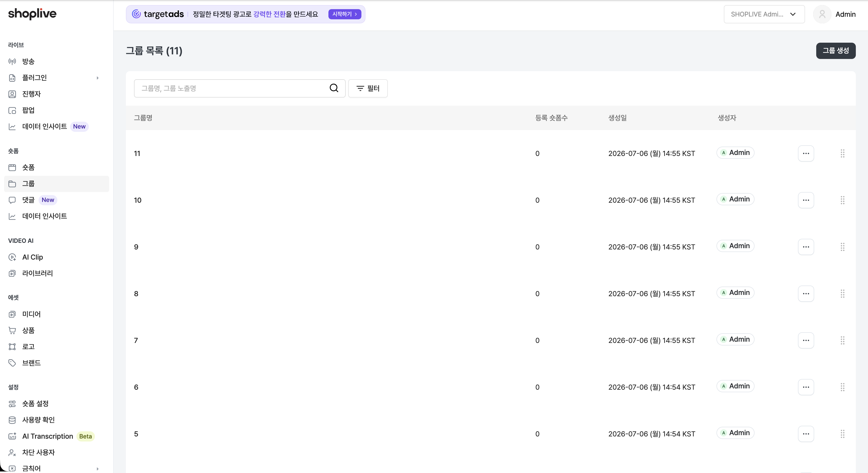Open the 댓글 comments page
868x473 pixels.
[x=57, y=200]
